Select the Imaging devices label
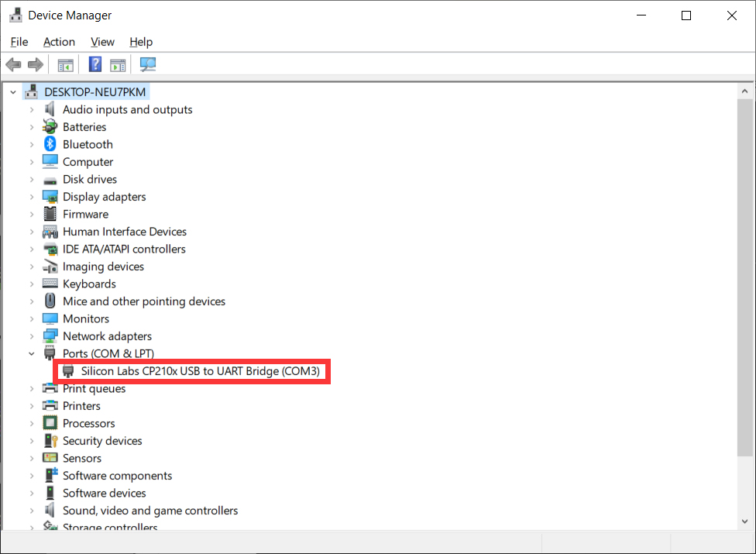756x554 pixels. tap(103, 266)
